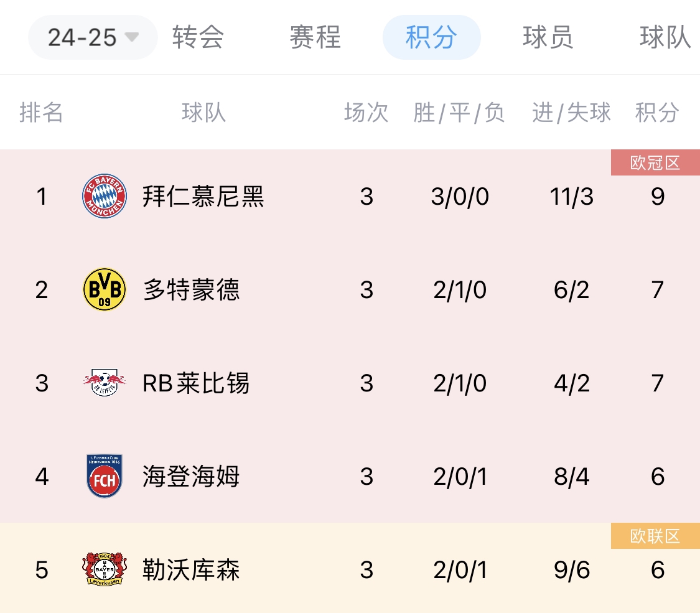
Task: Tap the 积分 column header
Action: (657, 112)
